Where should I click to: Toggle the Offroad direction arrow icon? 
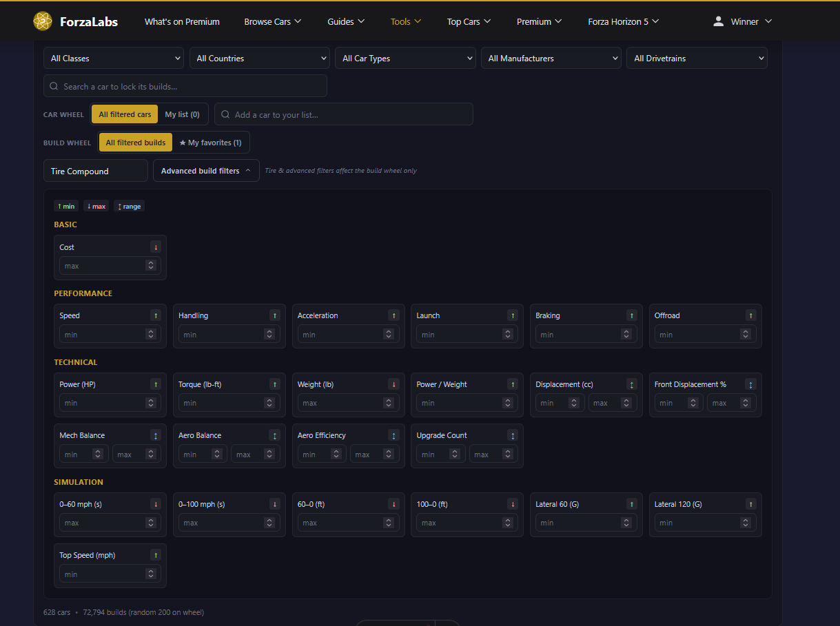751,315
